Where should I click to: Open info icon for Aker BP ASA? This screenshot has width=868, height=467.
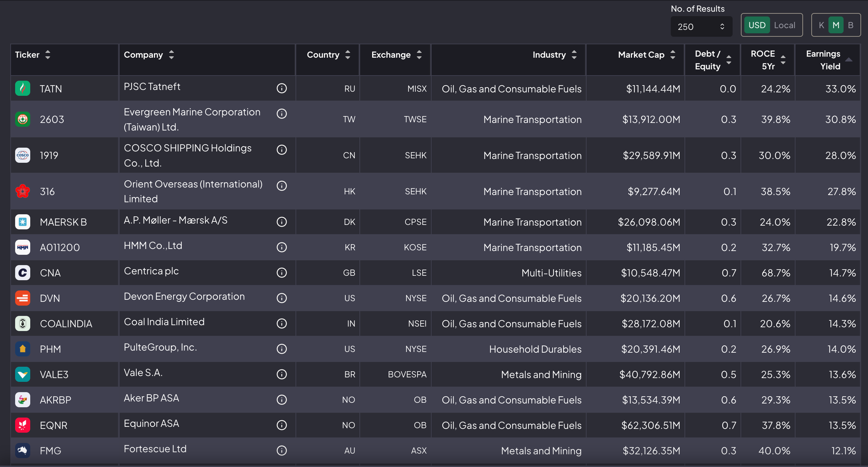[x=282, y=400]
